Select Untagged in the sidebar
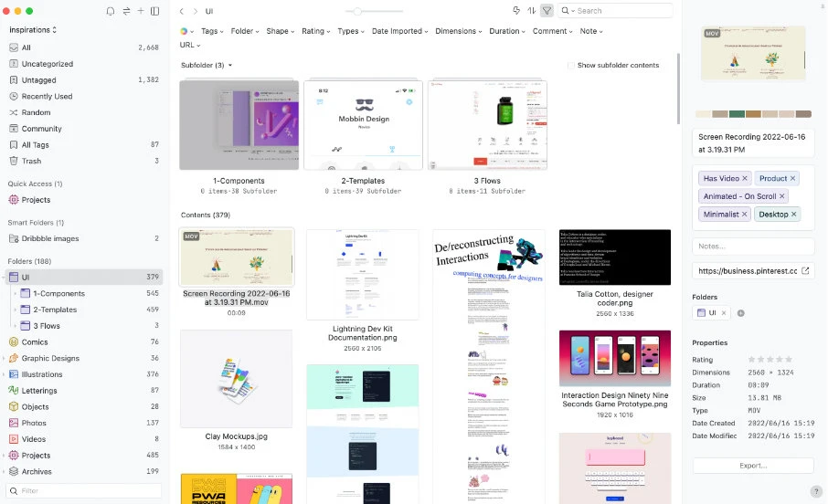 pos(38,80)
